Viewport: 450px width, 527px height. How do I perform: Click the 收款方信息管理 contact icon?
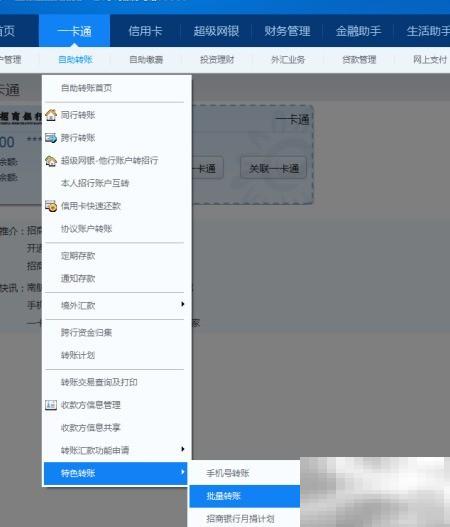click(x=51, y=405)
